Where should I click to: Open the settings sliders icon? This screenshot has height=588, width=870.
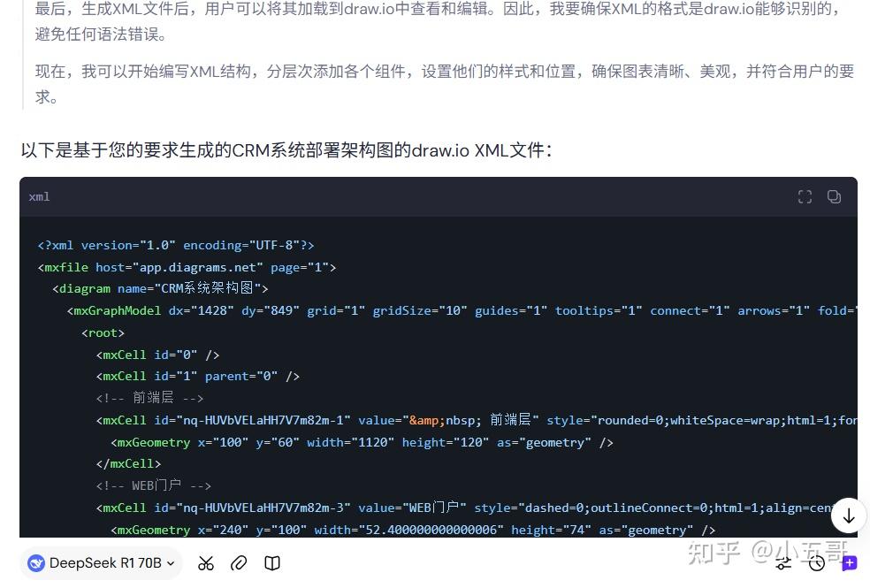click(x=783, y=563)
